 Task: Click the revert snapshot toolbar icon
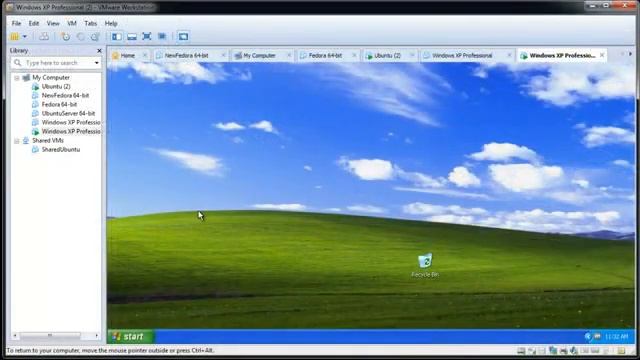80,37
